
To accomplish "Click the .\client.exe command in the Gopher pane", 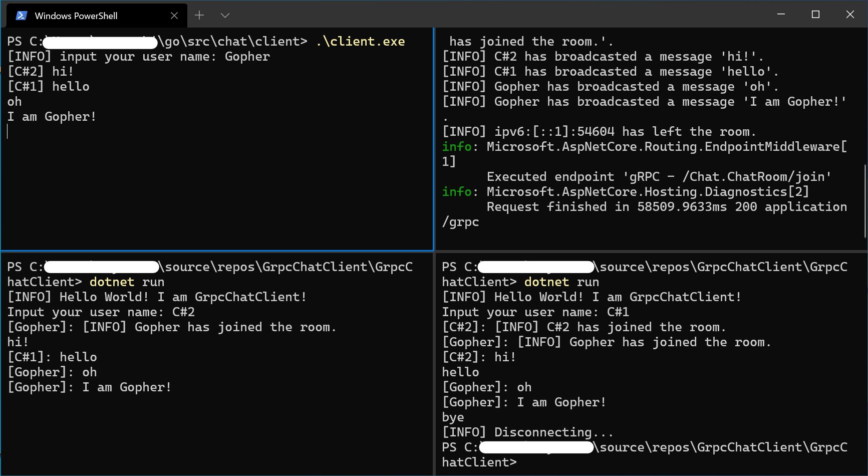I will point(360,42).
